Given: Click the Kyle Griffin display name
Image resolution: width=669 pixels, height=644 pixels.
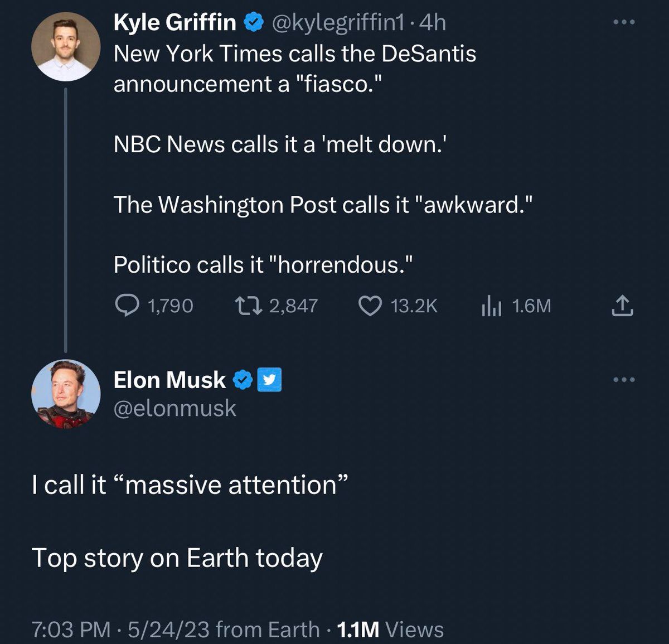Looking at the screenshot, I should click(174, 22).
